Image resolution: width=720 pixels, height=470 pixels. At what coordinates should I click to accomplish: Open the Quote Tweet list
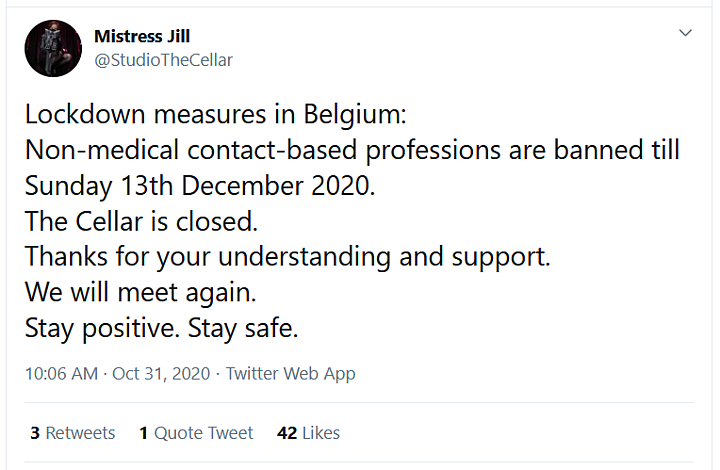tap(204, 433)
